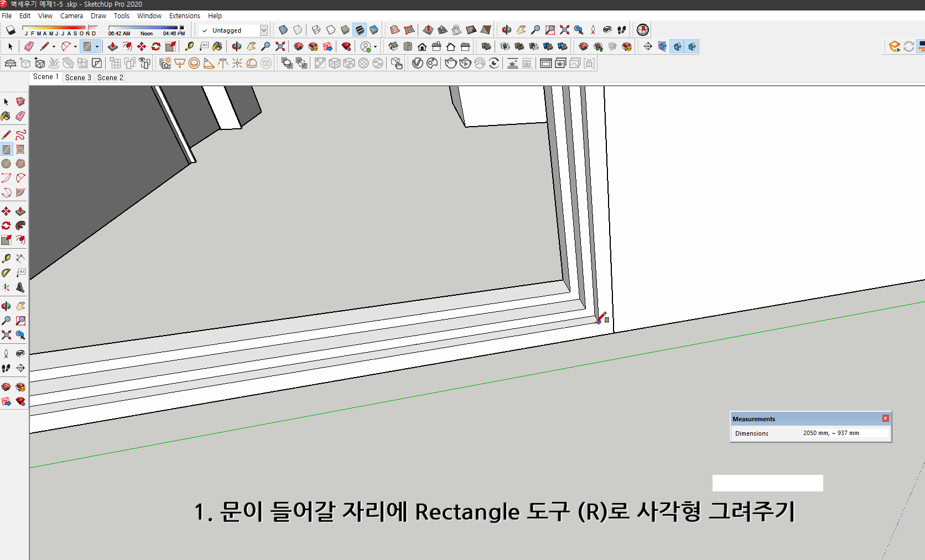
Task: Toggle shadows display on
Action: pos(10,30)
